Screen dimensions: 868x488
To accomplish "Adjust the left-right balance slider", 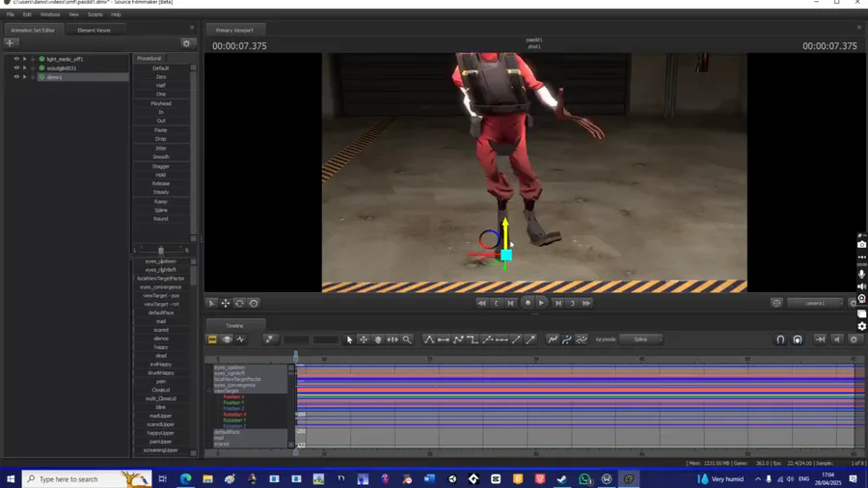I will click(161, 251).
